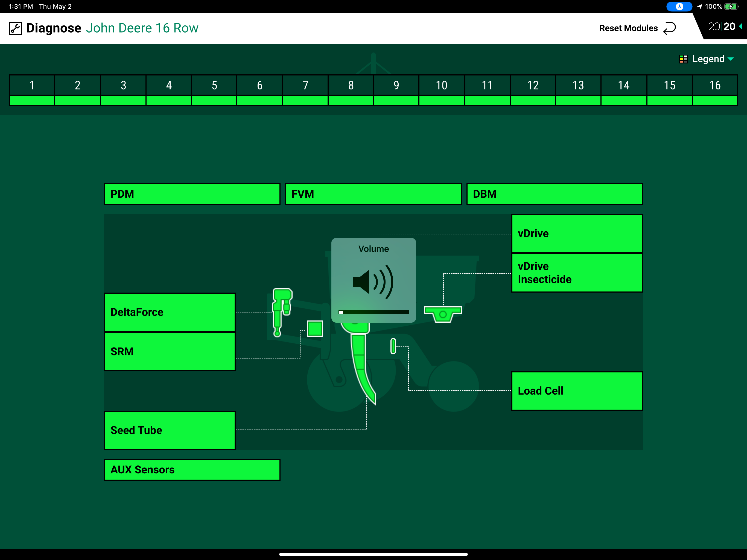Open the FVM module details
747x560 pixels.
pyautogui.click(x=373, y=194)
